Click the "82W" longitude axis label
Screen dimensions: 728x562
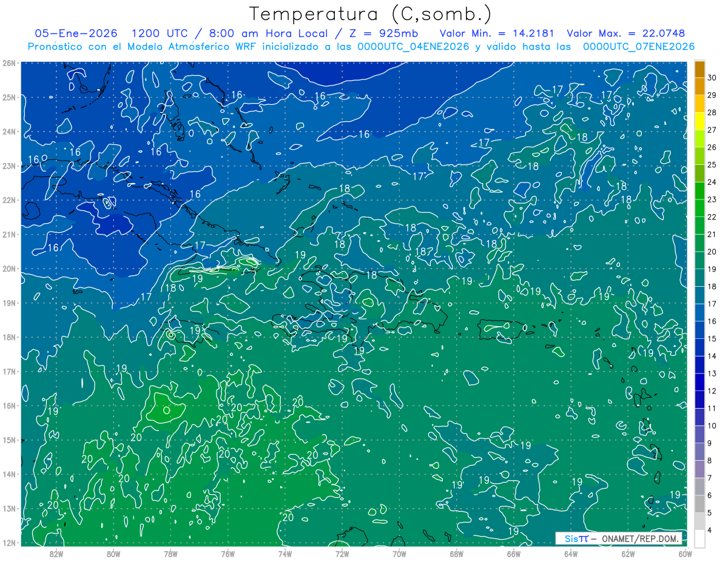(56, 554)
